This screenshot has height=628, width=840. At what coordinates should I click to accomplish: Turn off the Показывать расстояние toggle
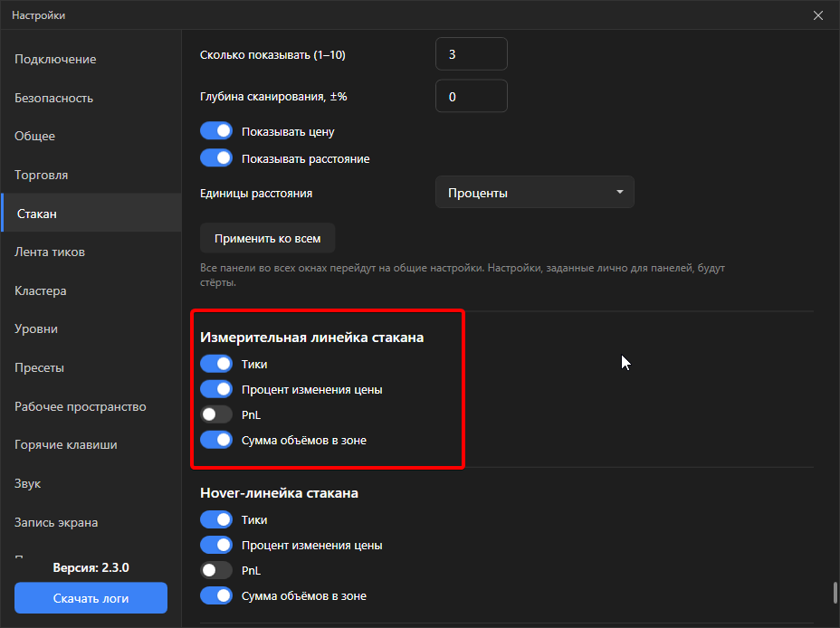(x=216, y=158)
